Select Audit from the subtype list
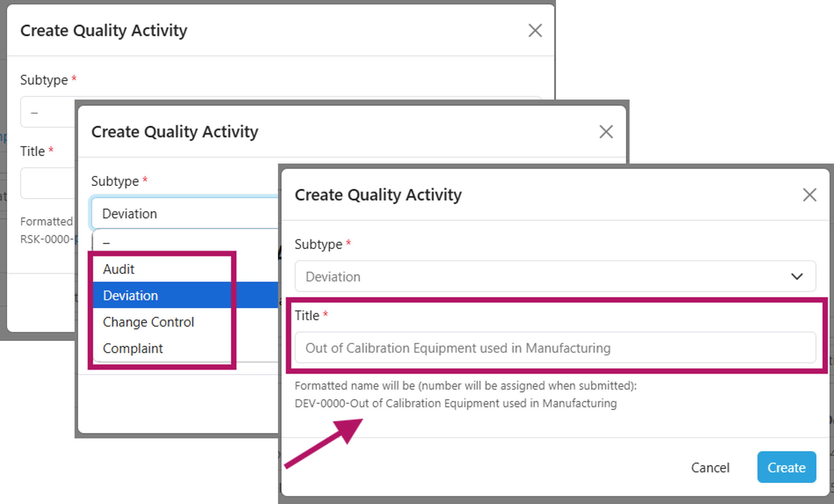Screen dimensions: 834x504 (x=118, y=269)
